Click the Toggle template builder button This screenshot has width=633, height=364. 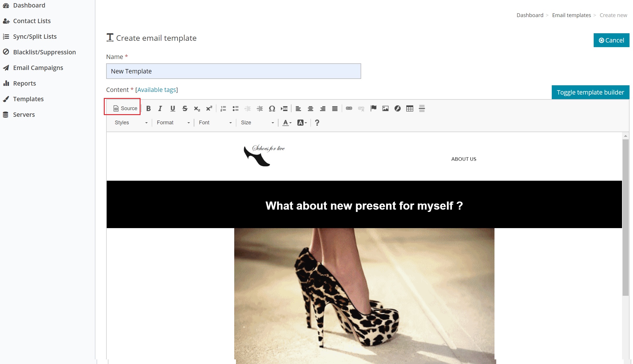(x=590, y=92)
